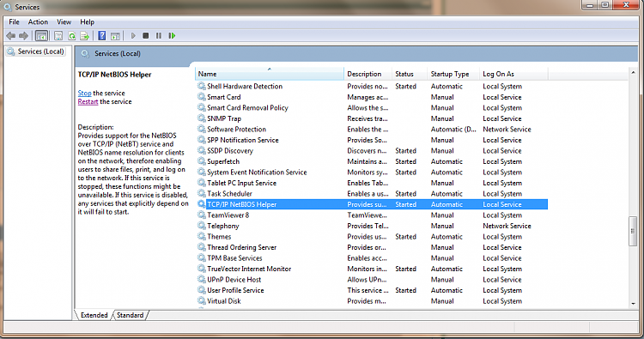Open the Help menu
Viewport: 644px width, 339px height.
click(x=87, y=21)
